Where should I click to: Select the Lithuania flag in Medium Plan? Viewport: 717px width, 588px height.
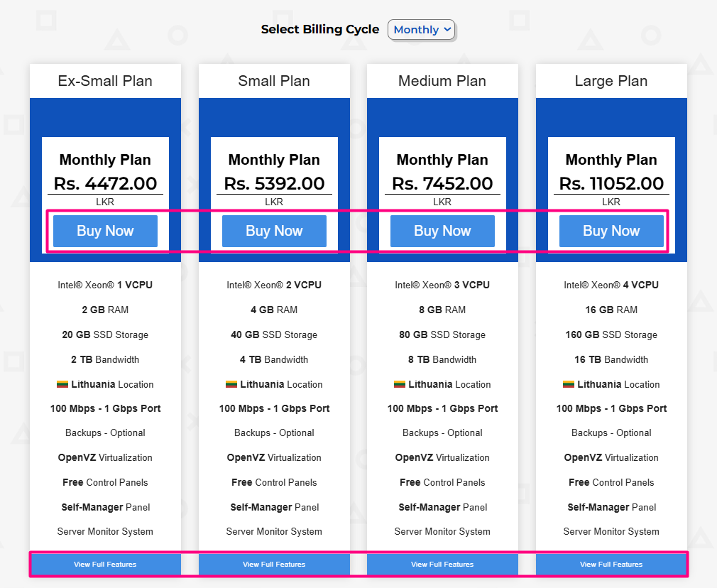(400, 384)
